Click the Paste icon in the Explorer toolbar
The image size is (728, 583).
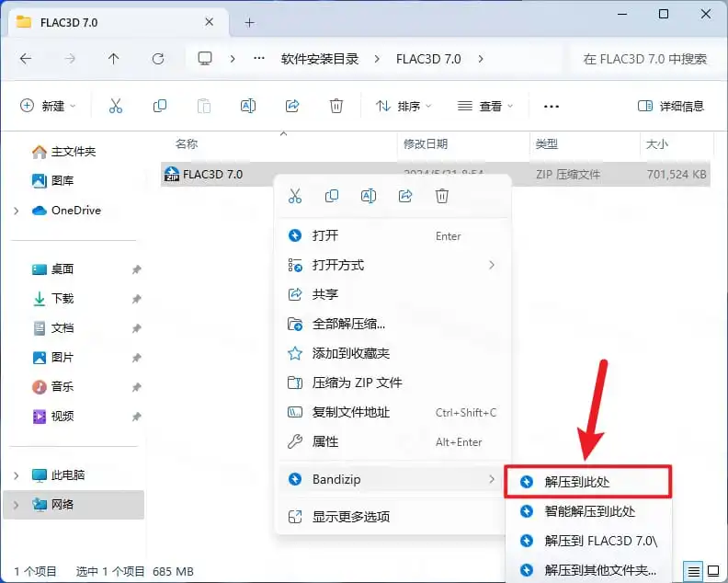coord(204,106)
